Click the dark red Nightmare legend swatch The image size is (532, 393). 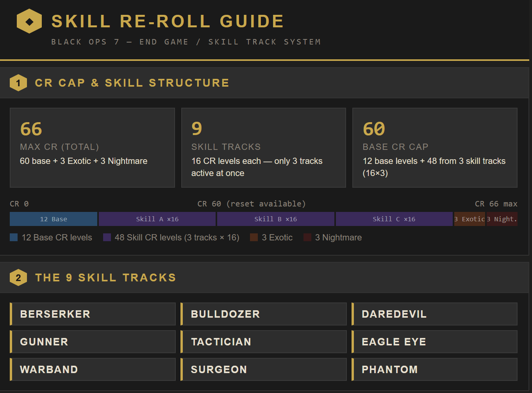pos(307,237)
